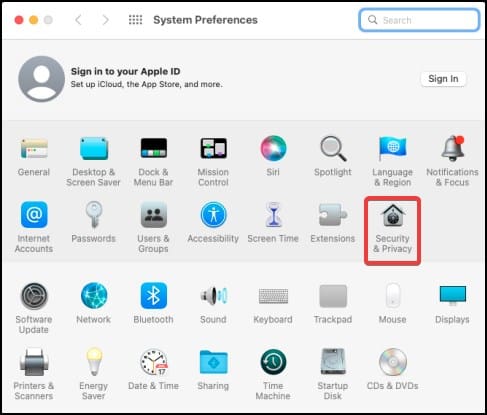Click the Apple ID avatar picture
Screen dimensions: 487x415
point(41,79)
